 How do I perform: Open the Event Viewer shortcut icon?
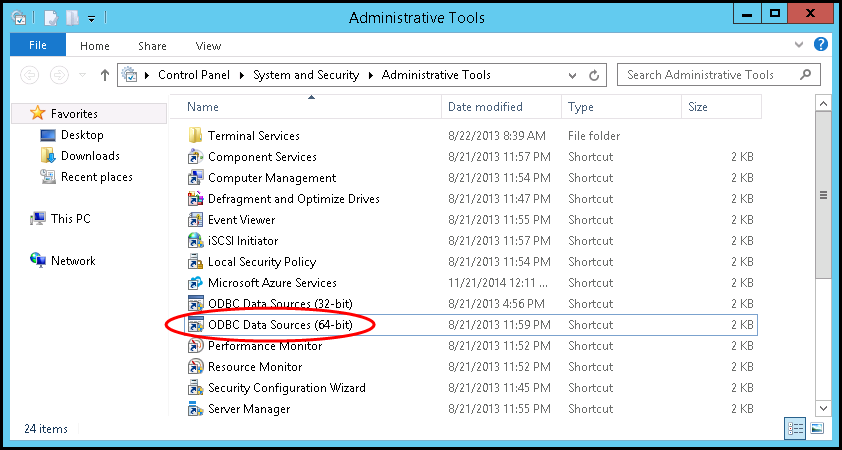coord(195,220)
